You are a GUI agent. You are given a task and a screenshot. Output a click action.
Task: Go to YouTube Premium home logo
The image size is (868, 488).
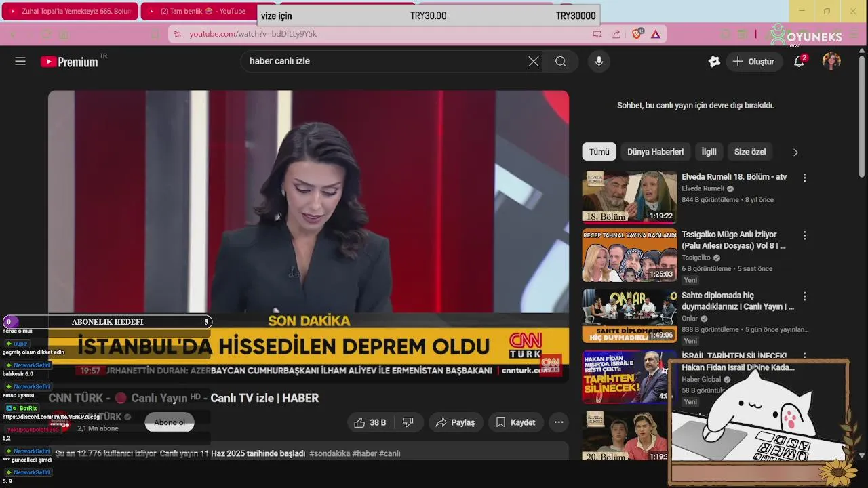click(x=70, y=62)
